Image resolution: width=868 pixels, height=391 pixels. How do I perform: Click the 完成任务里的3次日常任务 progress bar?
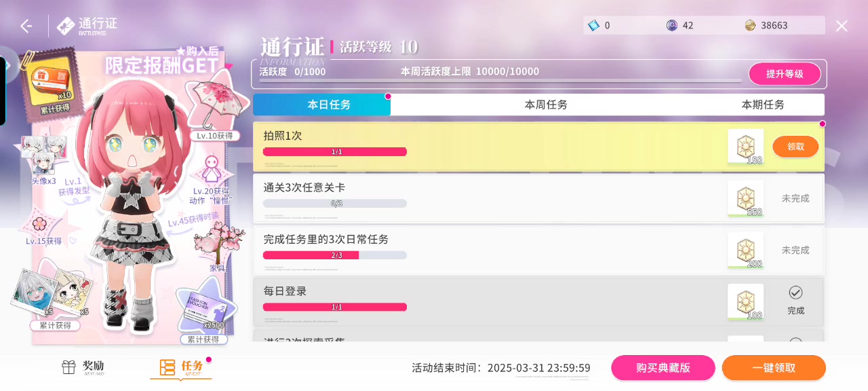pos(335,255)
